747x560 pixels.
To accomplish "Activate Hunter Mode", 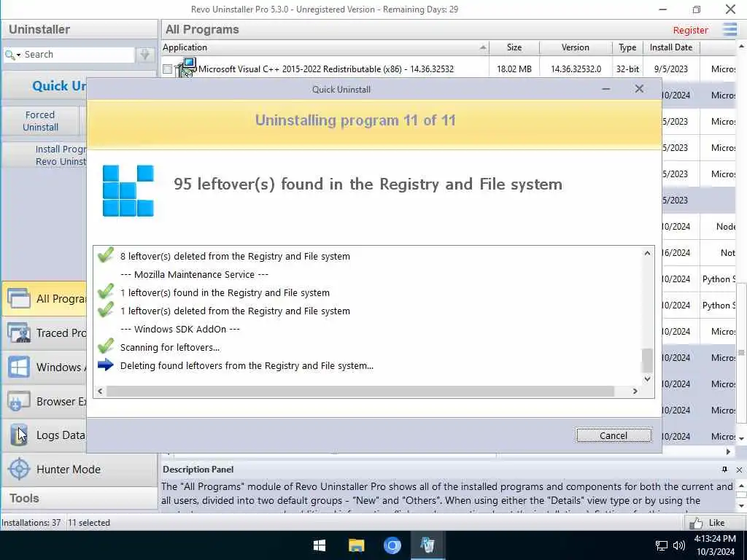I will click(79, 469).
